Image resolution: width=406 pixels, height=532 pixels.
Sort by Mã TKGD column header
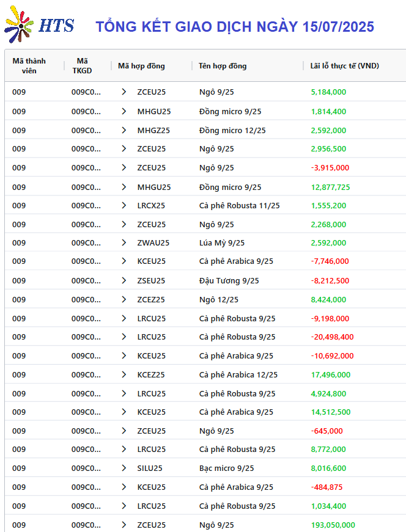[82, 66]
